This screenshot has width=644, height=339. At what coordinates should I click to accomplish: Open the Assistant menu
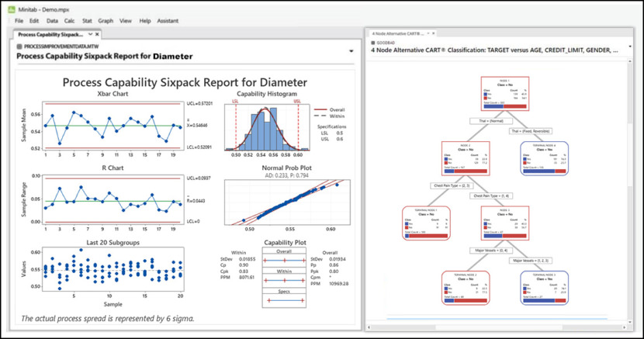pos(168,21)
